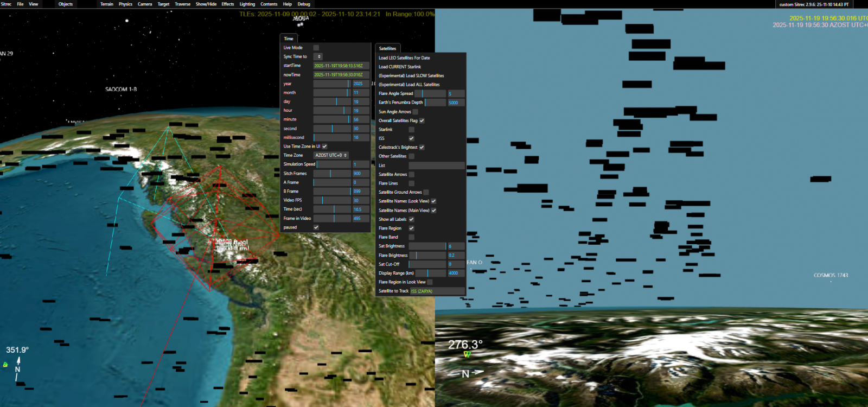
Task: Click Load CURRENT Starlink
Action: [x=400, y=67]
